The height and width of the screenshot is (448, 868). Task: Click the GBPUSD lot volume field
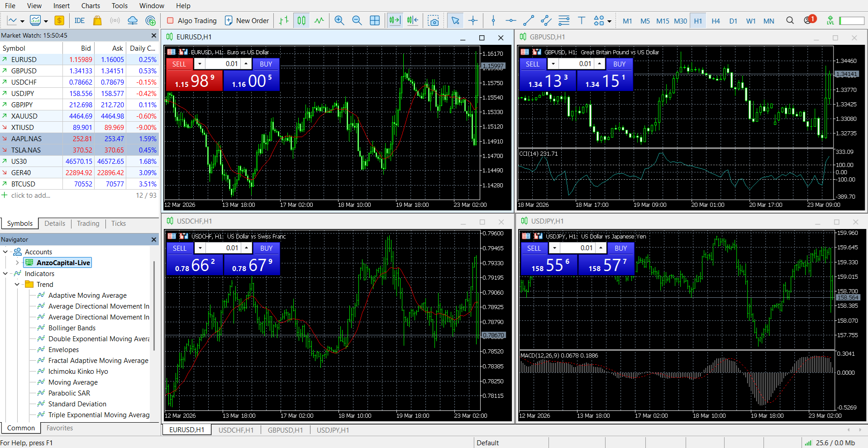coord(576,64)
